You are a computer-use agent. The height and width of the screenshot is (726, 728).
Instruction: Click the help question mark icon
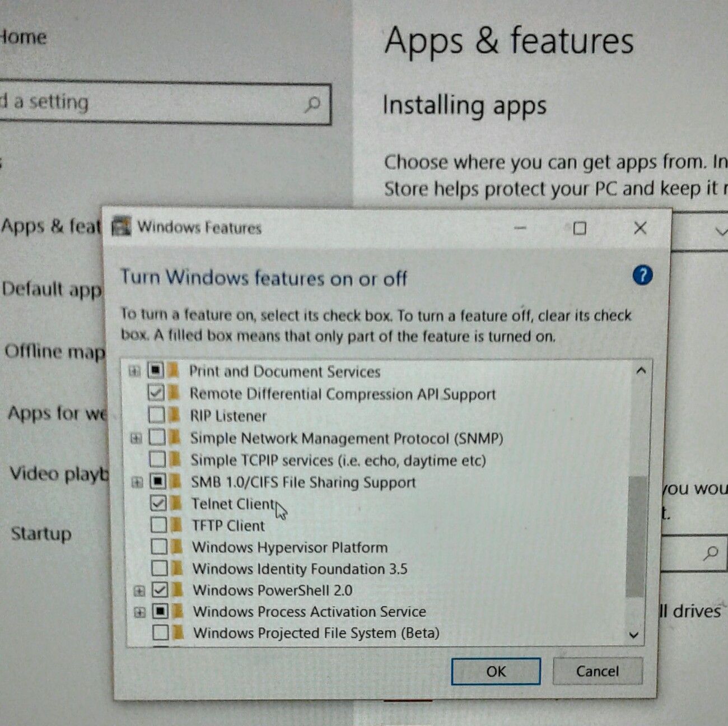click(642, 275)
